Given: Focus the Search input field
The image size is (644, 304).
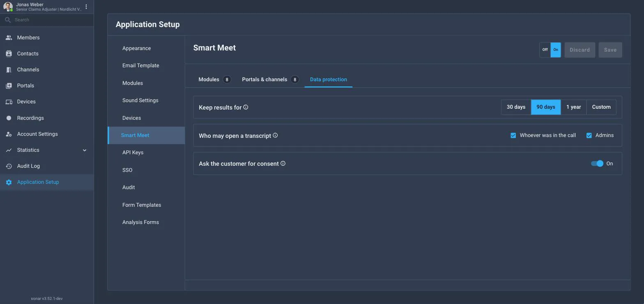Looking at the screenshot, I should [x=47, y=20].
